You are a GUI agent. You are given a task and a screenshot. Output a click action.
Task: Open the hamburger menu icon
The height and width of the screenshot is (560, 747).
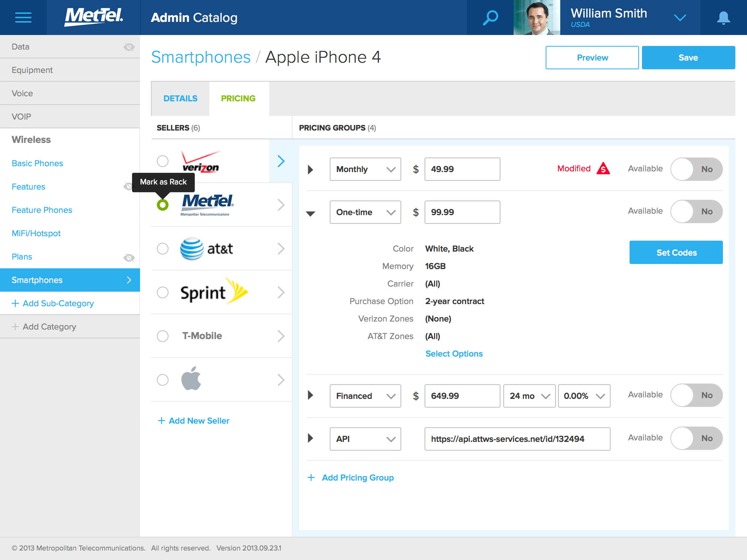pos(23,17)
